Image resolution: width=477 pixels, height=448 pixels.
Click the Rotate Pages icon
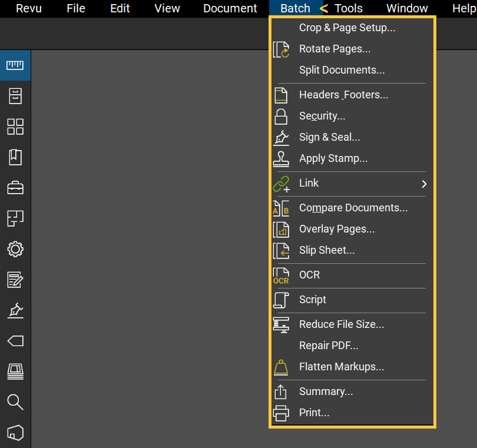pyautogui.click(x=281, y=49)
